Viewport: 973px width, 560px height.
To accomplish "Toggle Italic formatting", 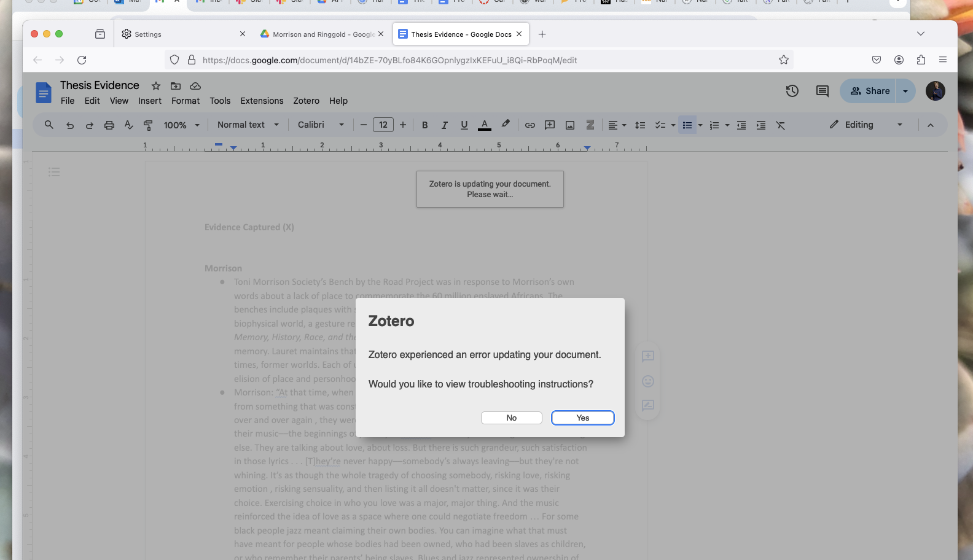I will tap(444, 125).
